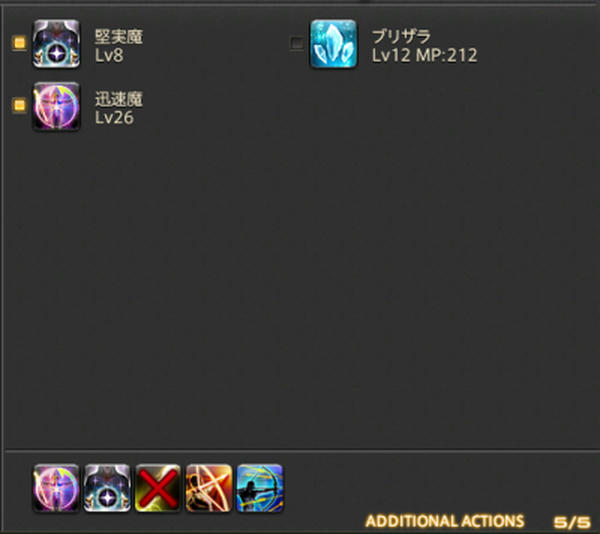Viewport: 600px width, 534px height.
Task: Click the blue archer with bow slot icon
Action: click(260, 488)
